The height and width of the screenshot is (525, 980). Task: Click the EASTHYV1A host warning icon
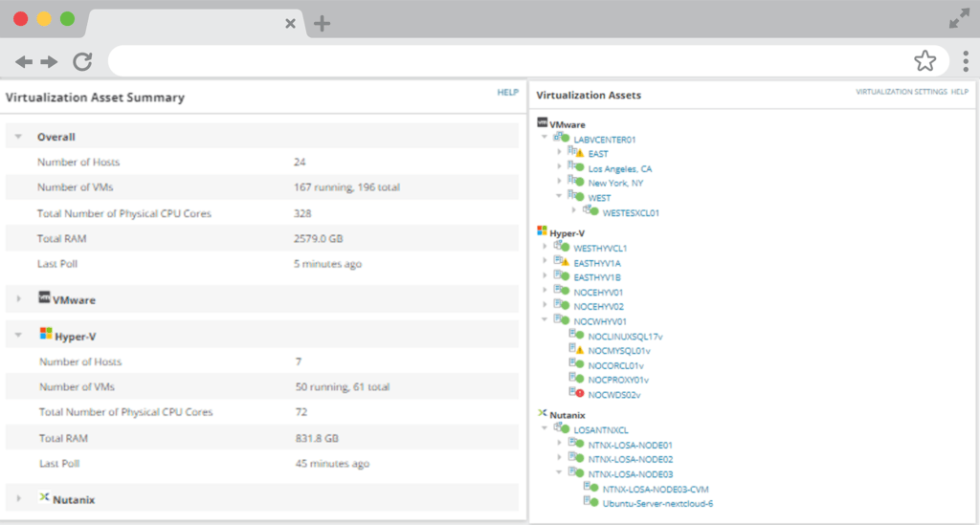[562, 262]
